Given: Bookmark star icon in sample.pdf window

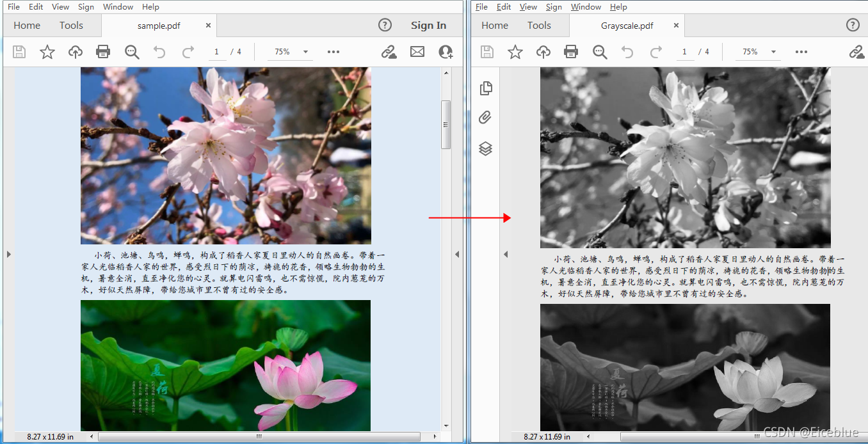Looking at the screenshot, I should pos(47,52).
